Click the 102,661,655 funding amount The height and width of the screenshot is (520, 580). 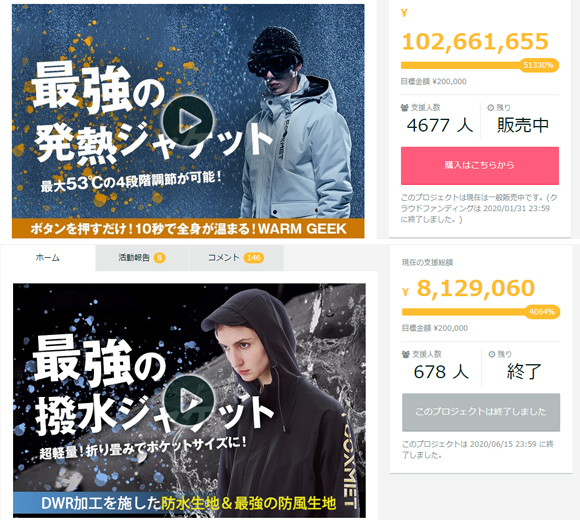pyautogui.click(x=475, y=41)
